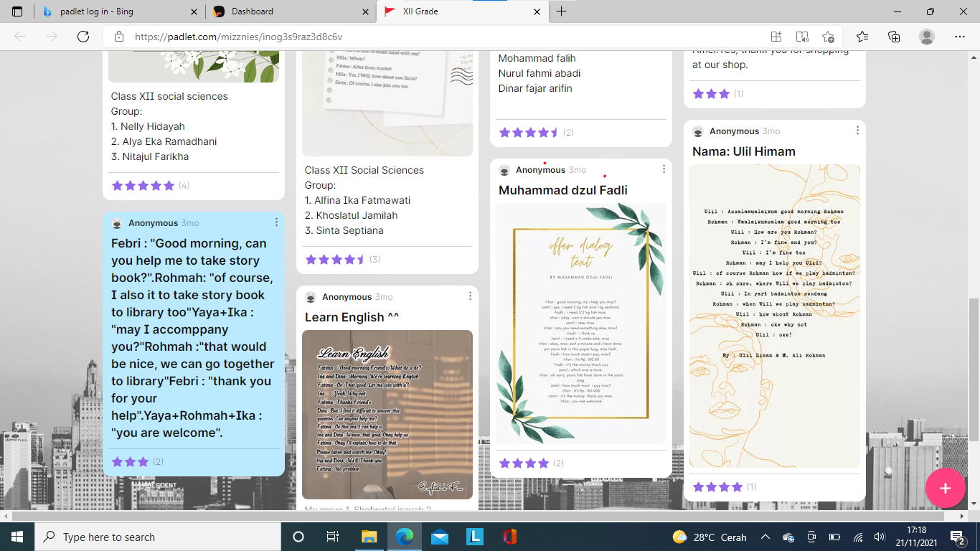
Task: Rate the Febri dialog post with stars
Action: [x=131, y=462]
